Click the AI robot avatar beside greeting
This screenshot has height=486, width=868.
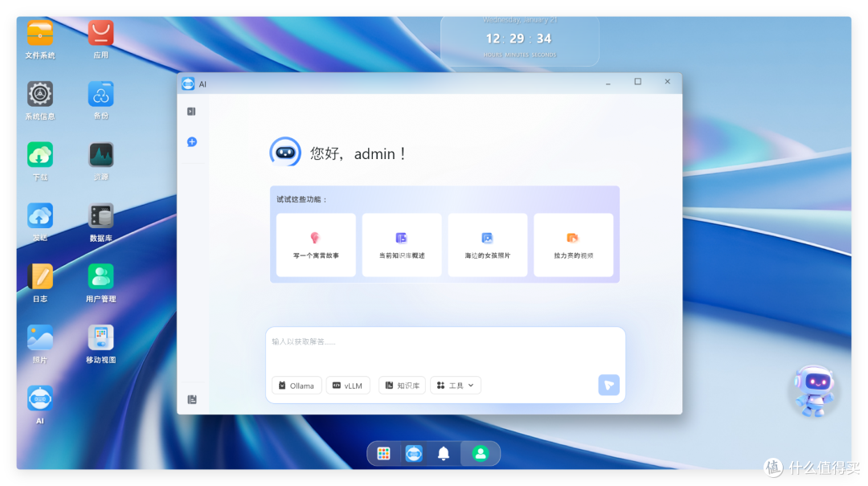pyautogui.click(x=285, y=152)
